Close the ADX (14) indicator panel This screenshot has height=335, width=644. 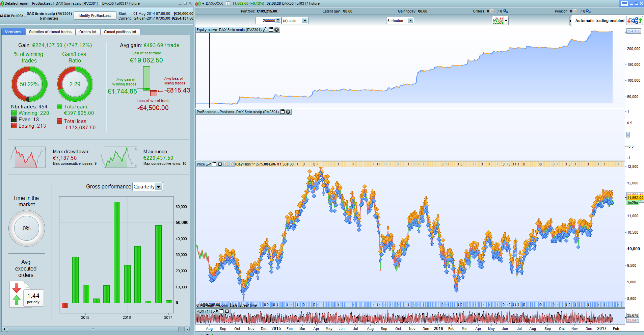click(227, 311)
